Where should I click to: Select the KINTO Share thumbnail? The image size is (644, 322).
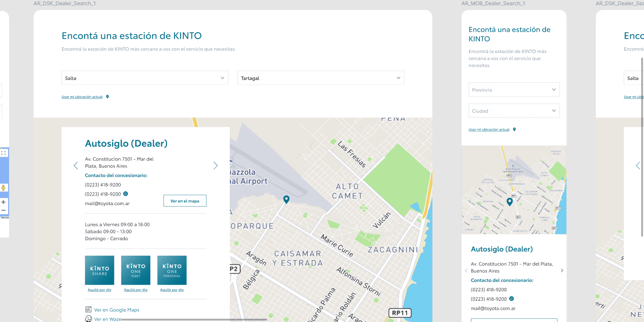[x=100, y=270]
